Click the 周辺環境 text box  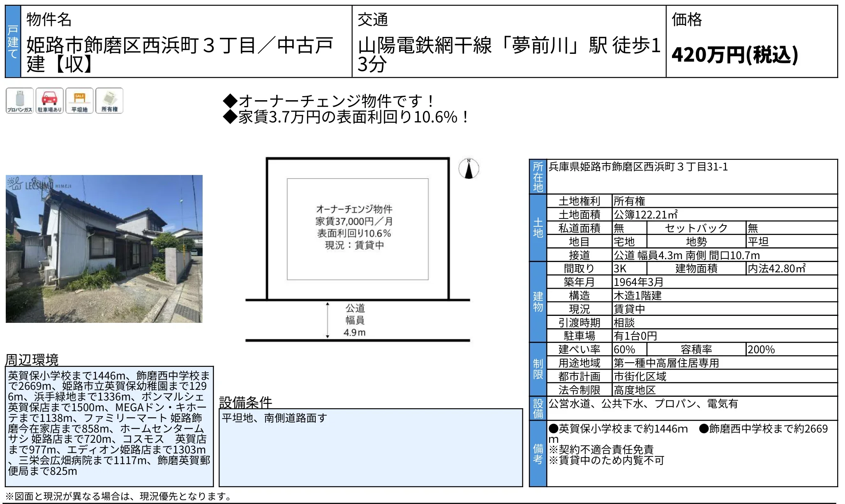pyautogui.click(x=109, y=426)
